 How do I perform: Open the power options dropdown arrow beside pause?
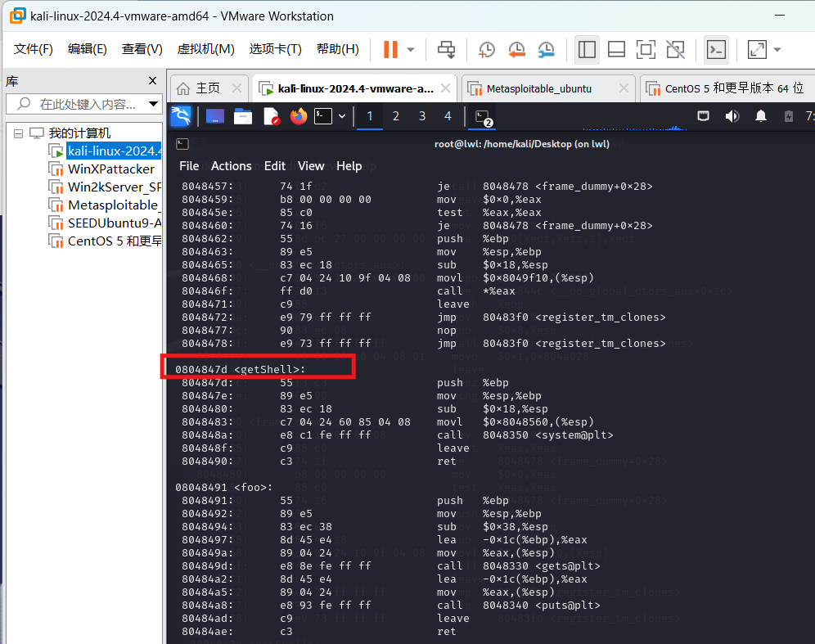pyautogui.click(x=411, y=50)
